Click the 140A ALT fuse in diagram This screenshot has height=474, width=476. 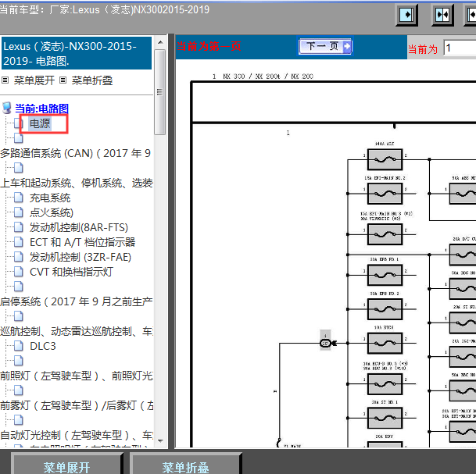(x=385, y=159)
